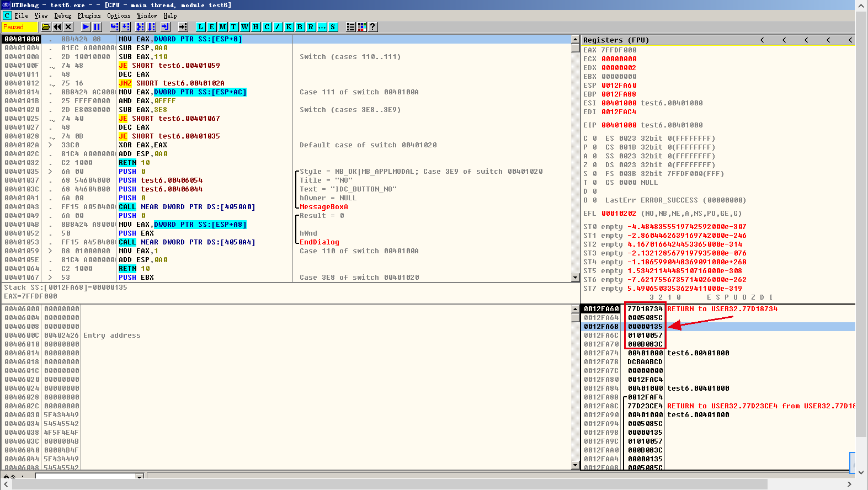
Task: Click EndDialog comment in disassembly
Action: pyautogui.click(x=319, y=242)
